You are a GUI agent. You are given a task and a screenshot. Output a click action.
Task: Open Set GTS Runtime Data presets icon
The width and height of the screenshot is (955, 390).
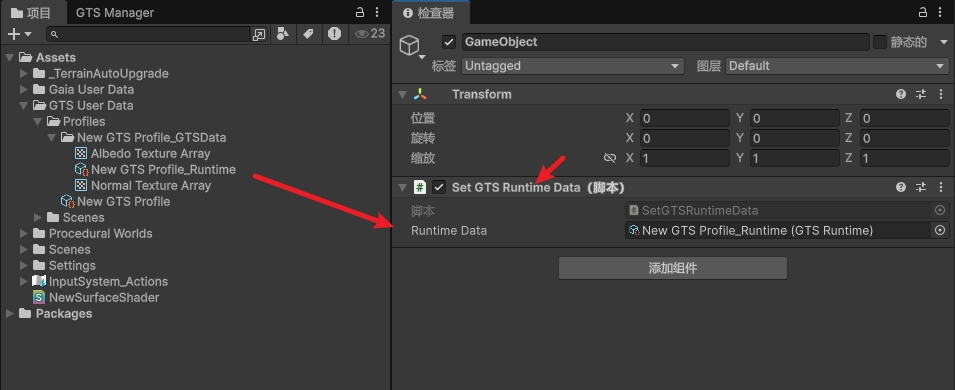pyautogui.click(x=921, y=188)
